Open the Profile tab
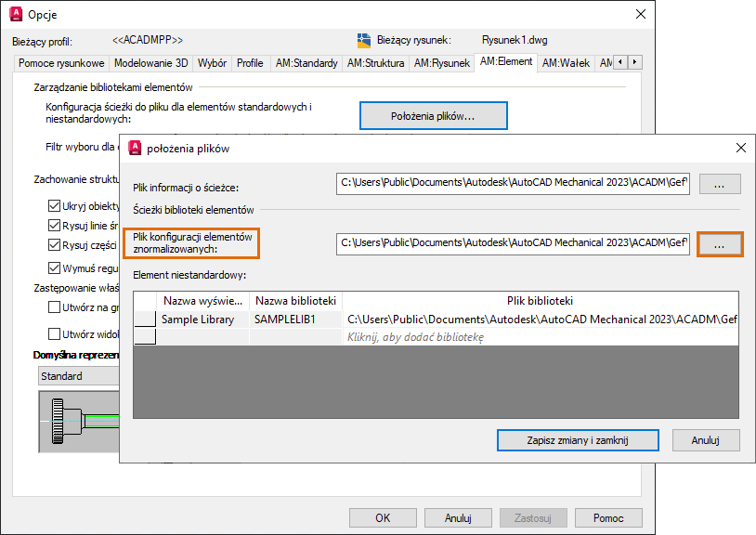Viewport: 756px width, 535px height. tap(250, 63)
